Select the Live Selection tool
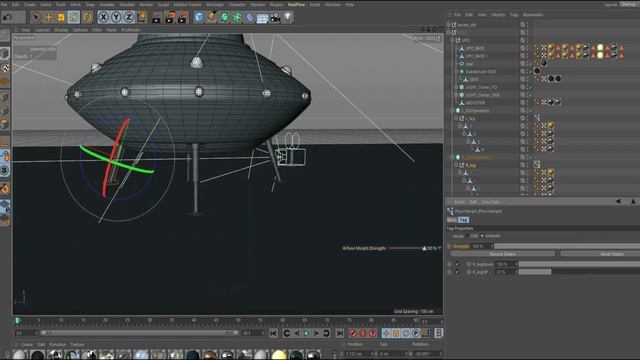This screenshot has height=360, width=640. 35,17
